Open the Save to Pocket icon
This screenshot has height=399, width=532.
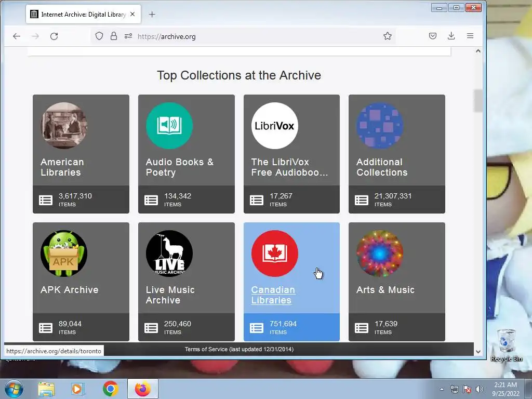coord(433,36)
